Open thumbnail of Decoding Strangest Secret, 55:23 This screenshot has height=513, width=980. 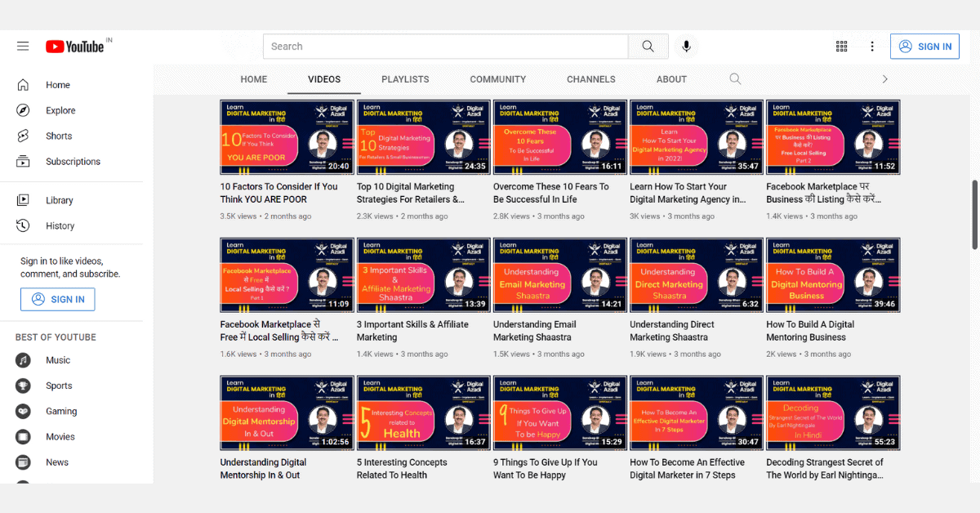(833, 413)
